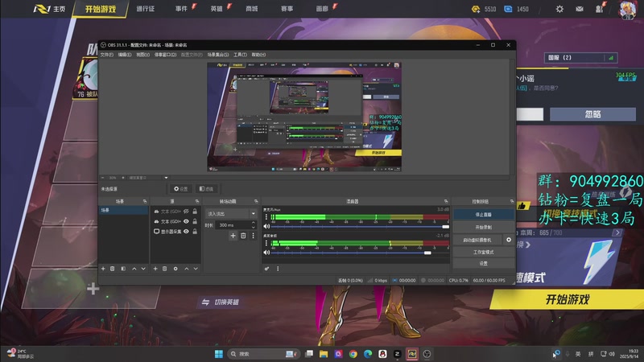Open 麦克风/Aux channel options three-dot icon
The image size is (644, 362).
266,216
